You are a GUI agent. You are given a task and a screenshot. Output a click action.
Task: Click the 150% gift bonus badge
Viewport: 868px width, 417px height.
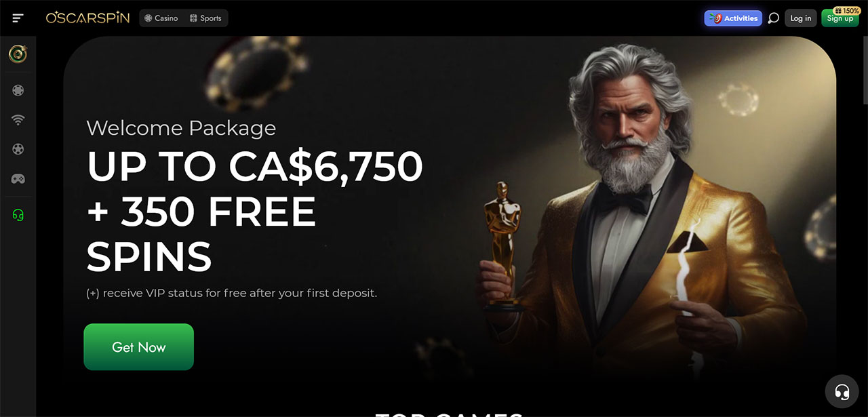(847, 11)
